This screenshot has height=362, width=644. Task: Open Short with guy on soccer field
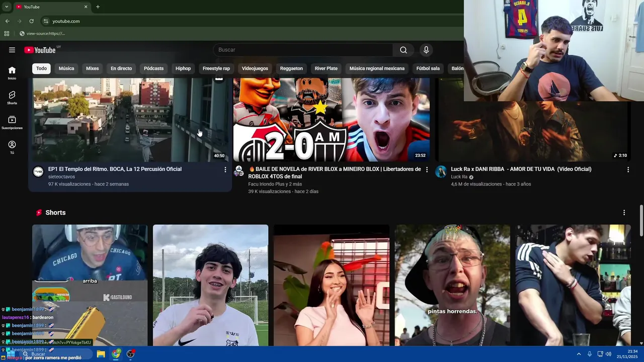[211, 285]
